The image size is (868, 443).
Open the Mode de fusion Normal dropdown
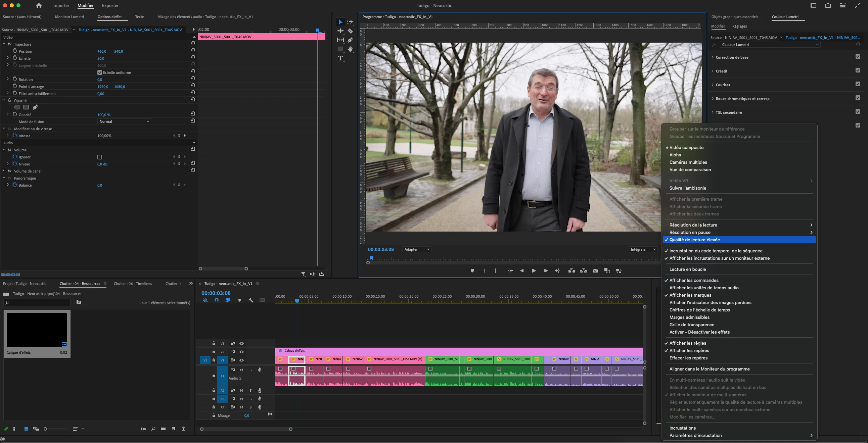click(x=124, y=121)
